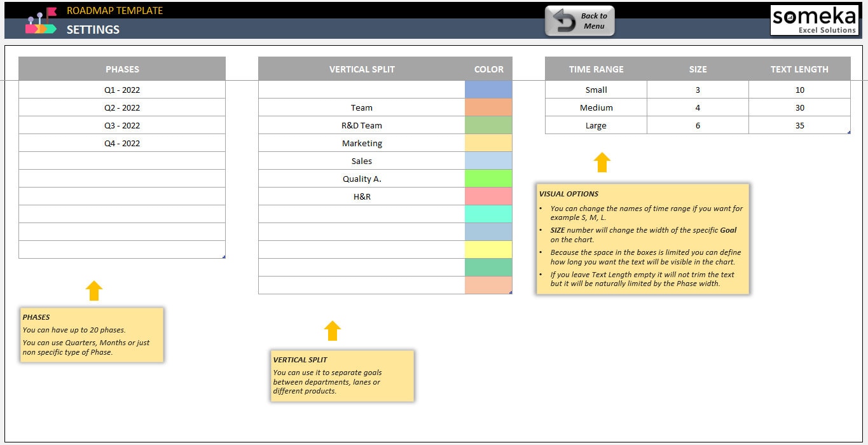Click the Someka Excel Solutions logo
Viewport: 868px width, 445px height.
point(814,20)
